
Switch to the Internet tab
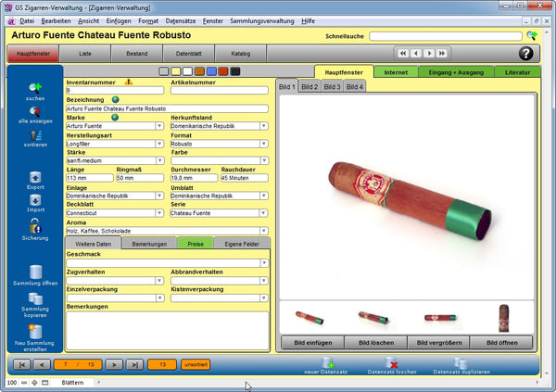click(x=396, y=72)
